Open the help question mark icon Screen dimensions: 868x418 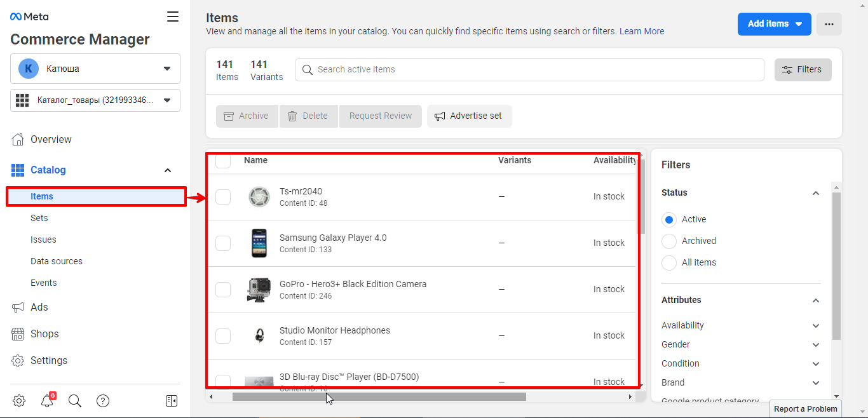point(103,401)
